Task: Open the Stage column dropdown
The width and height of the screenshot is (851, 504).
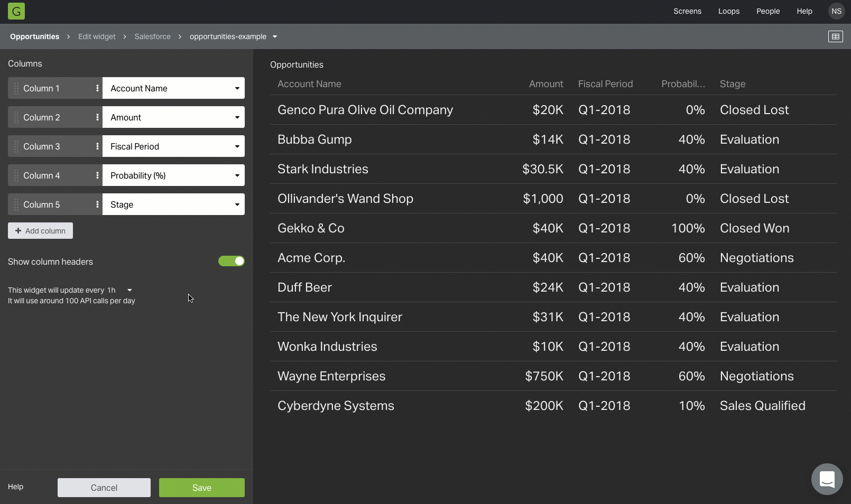Action: pyautogui.click(x=173, y=204)
